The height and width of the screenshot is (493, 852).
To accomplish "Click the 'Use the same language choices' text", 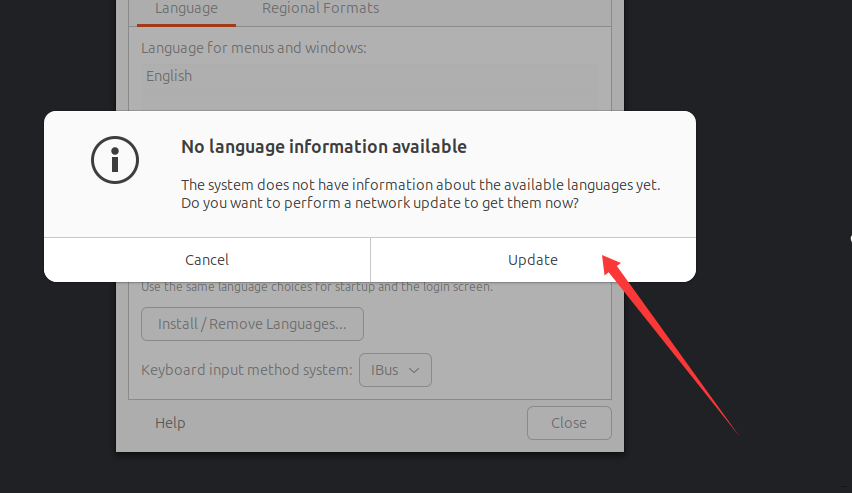I will (317, 288).
